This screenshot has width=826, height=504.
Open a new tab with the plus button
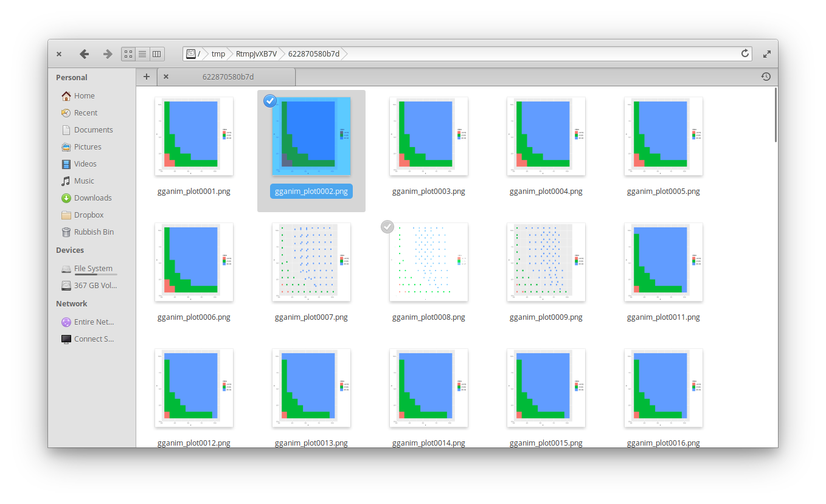pos(146,77)
